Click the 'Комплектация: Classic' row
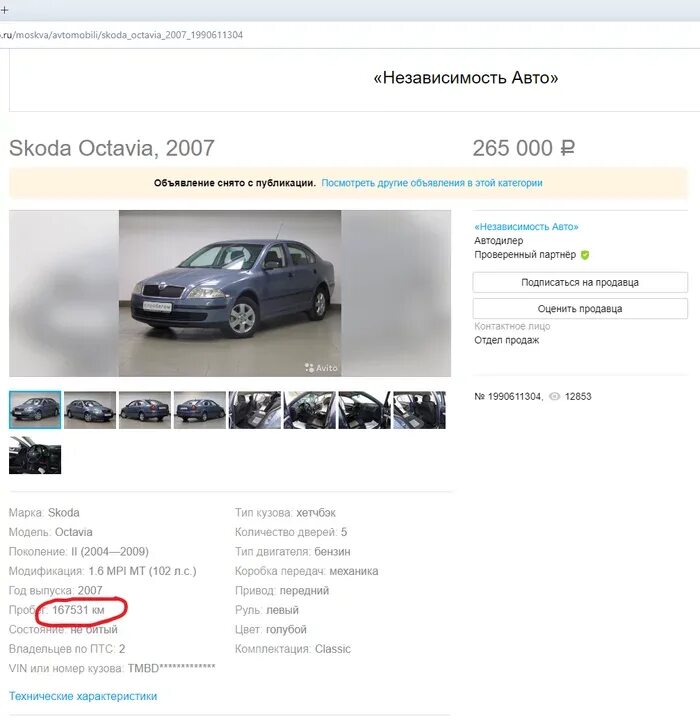This screenshot has width=700, height=723. point(292,649)
